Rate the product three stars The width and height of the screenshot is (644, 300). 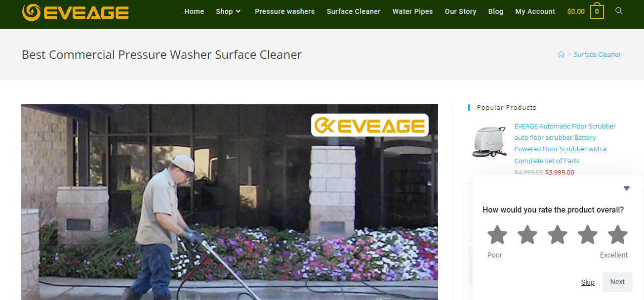click(x=558, y=235)
